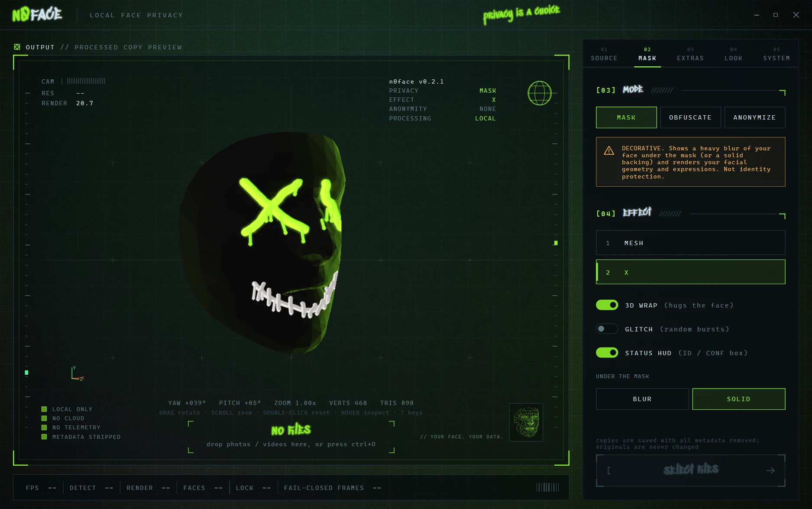Click the arrow in Select Files button

point(770,470)
